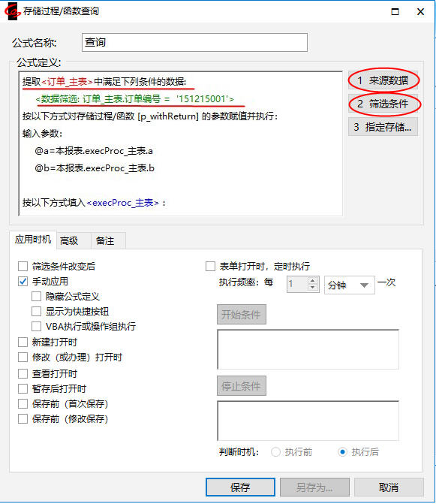
Task: Click the 订单_主表 link in formula
Action: pyautogui.click(x=68, y=82)
